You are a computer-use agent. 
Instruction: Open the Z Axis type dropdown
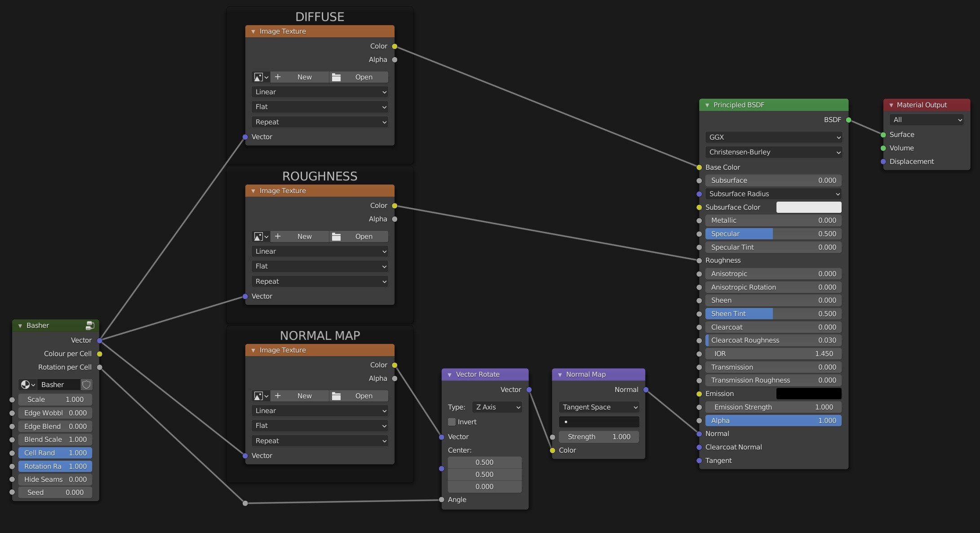497,407
